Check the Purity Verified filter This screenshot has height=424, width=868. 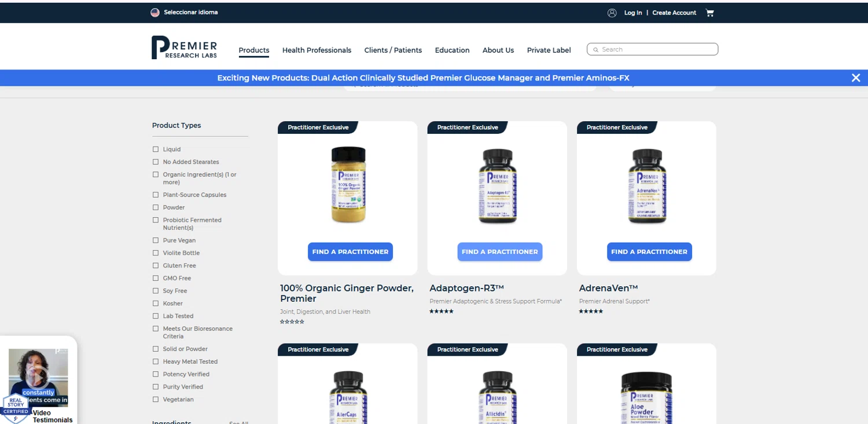155,387
